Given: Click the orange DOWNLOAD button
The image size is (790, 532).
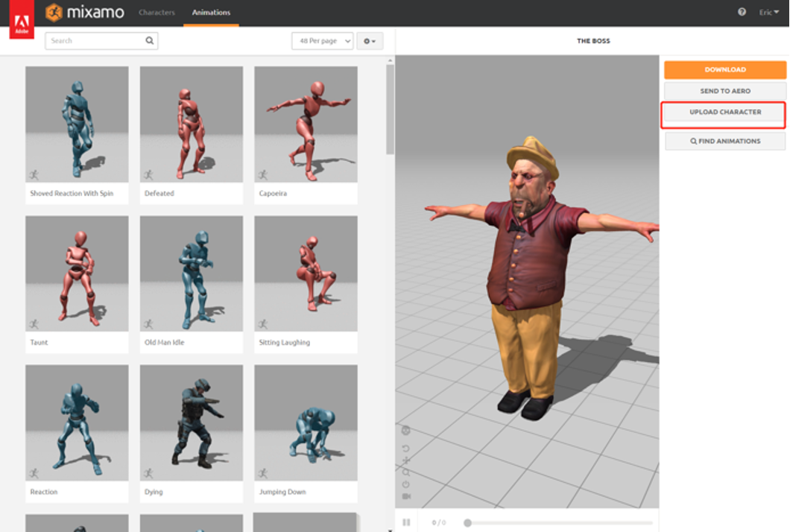Looking at the screenshot, I should coord(725,69).
